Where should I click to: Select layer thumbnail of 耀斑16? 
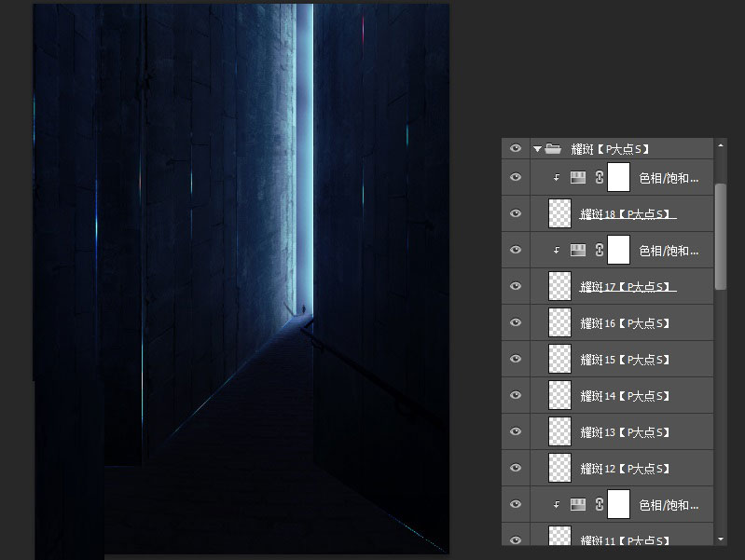coord(559,322)
